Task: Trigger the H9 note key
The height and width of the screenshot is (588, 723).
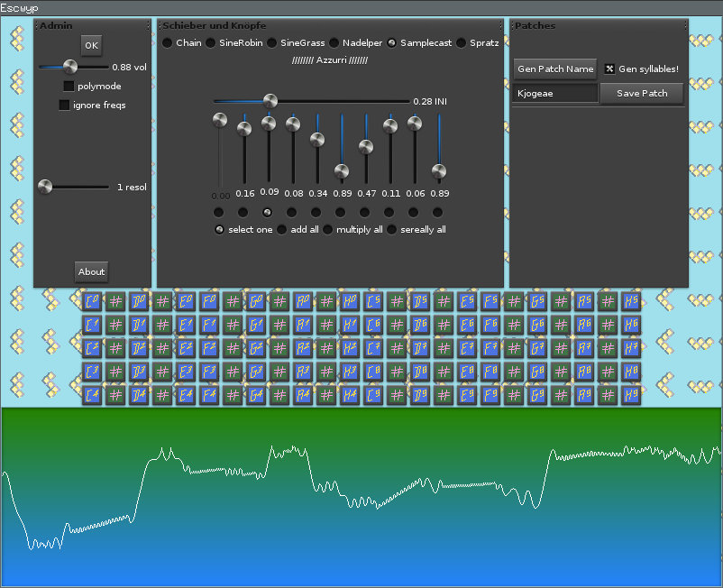Action: [x=631, y=394]
